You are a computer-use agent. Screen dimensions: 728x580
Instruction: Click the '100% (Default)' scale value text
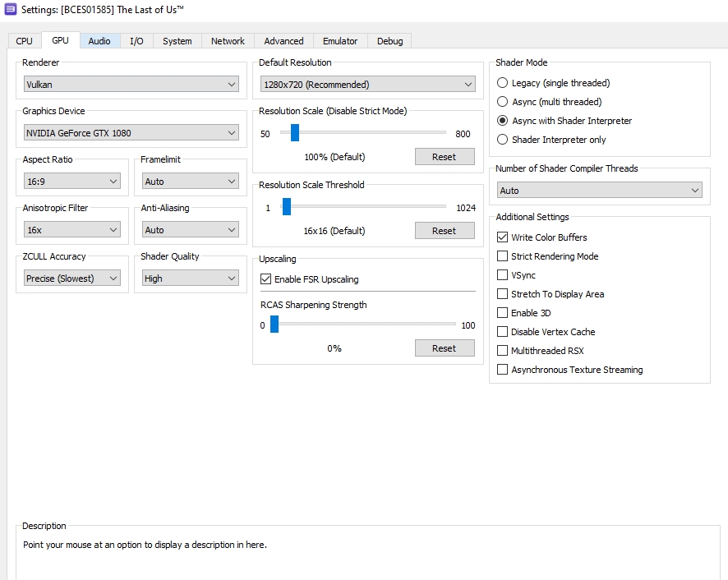(334, 157)
